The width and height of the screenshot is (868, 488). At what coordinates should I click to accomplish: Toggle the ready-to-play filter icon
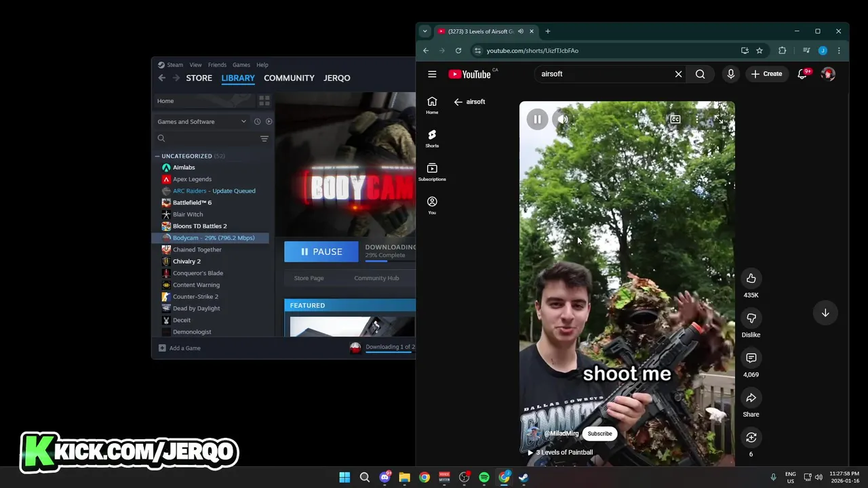coord(269,122)
